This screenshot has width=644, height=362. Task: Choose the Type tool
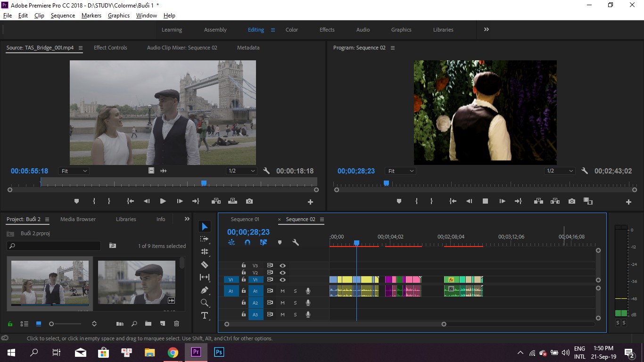205,315
